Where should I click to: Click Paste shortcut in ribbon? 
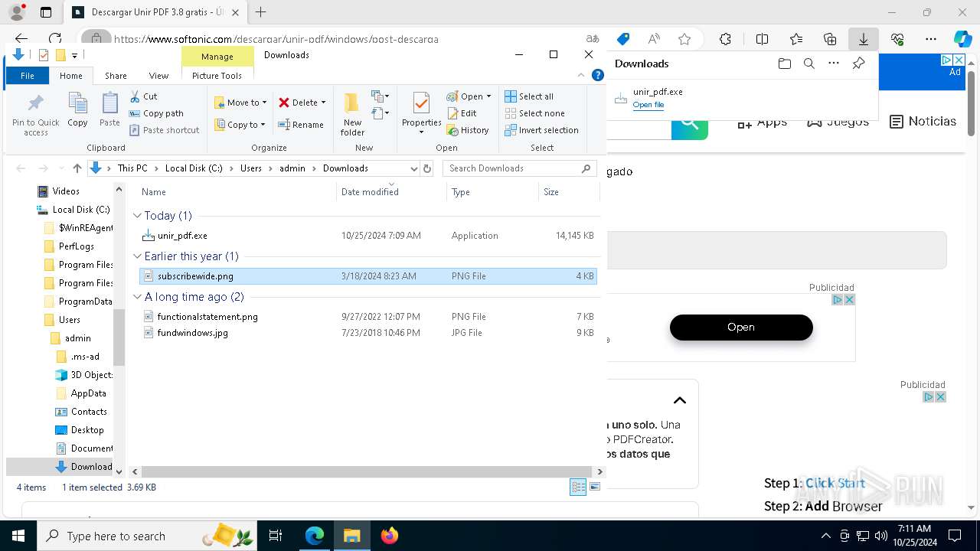(164, 130)
